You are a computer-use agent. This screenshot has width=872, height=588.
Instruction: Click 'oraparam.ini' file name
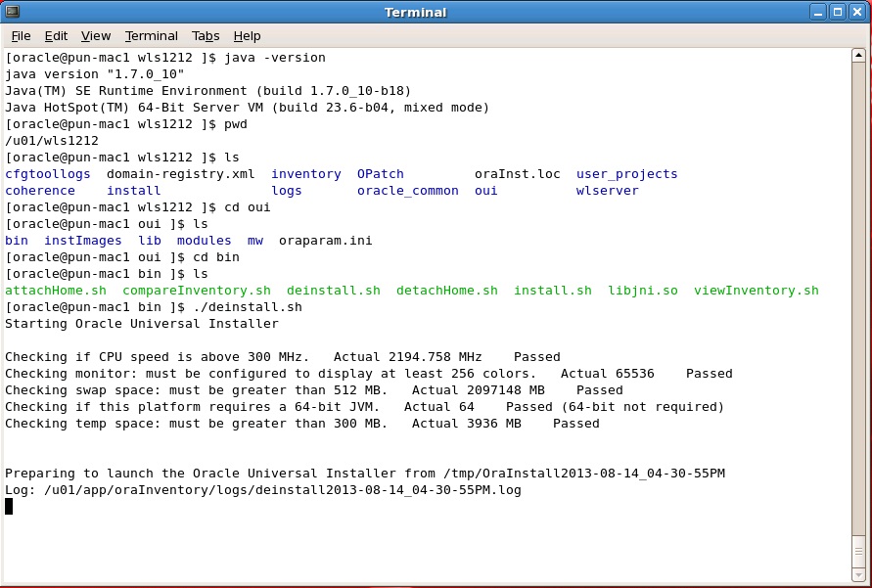click(326, 241)
